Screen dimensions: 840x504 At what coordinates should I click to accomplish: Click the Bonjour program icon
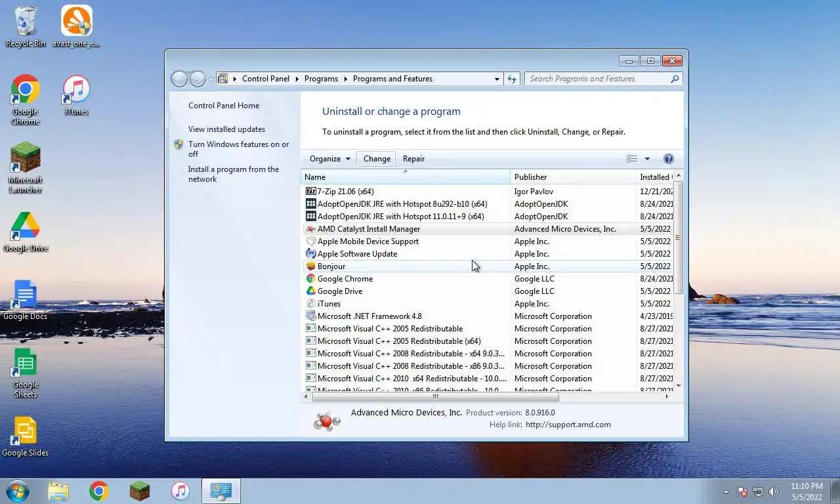pyautogui.click(x=311, y=266)
